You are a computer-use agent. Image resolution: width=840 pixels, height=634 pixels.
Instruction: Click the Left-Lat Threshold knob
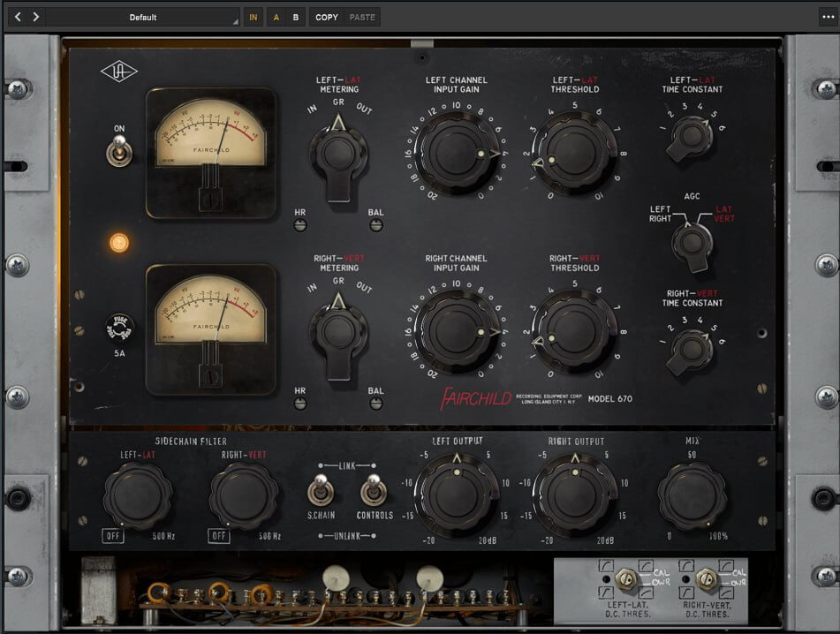tap(574, 154)
